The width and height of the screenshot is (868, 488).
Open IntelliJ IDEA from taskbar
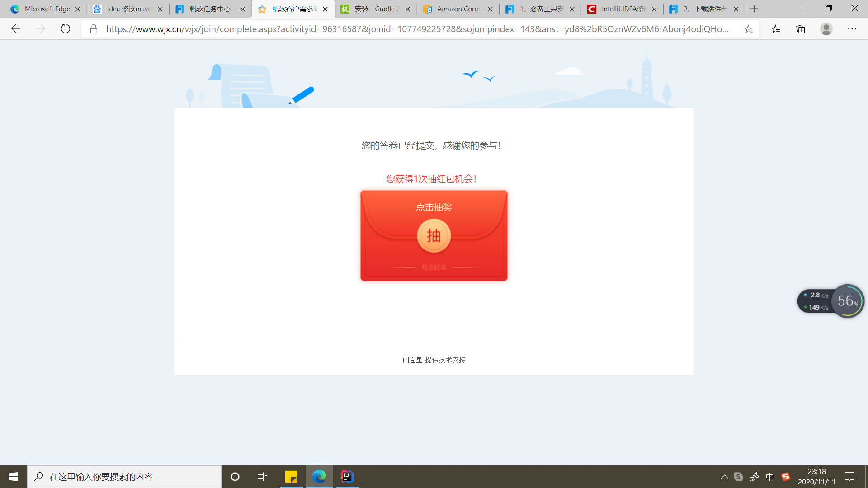[347, 476]
